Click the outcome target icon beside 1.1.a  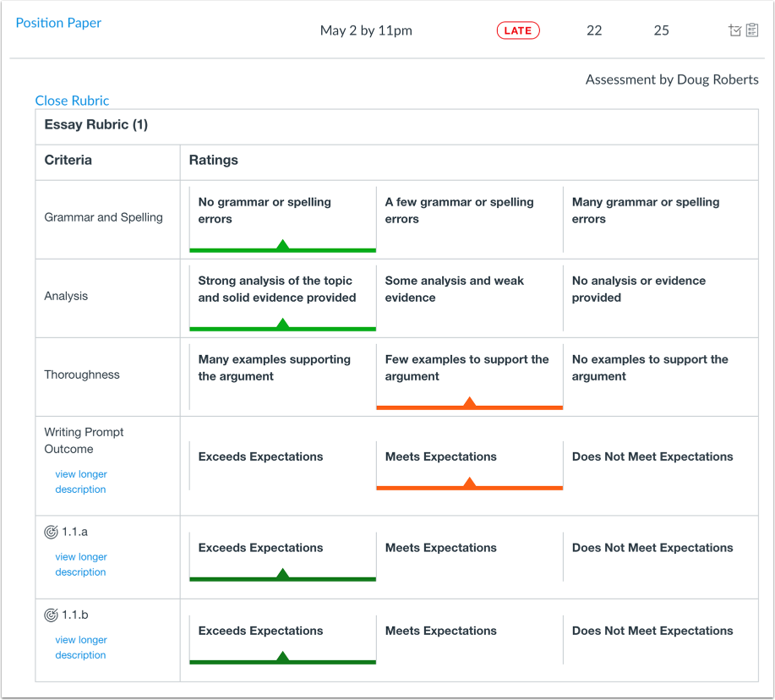point(50,530)
